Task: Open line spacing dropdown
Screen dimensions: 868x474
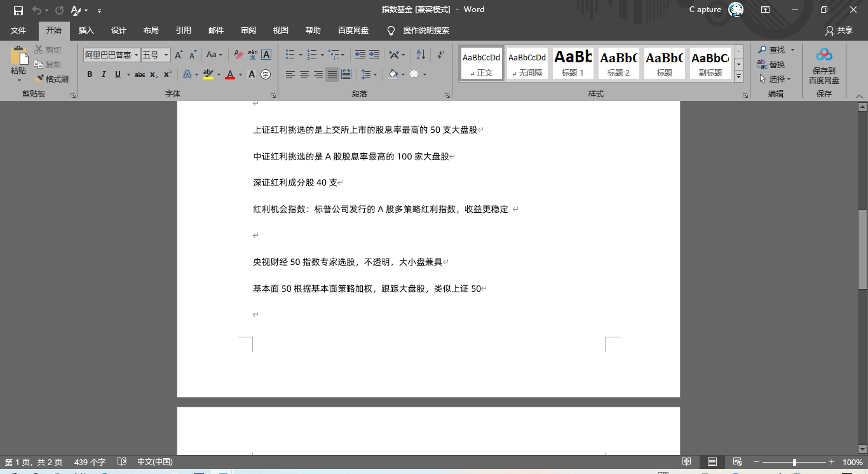Action: (369, 74)
